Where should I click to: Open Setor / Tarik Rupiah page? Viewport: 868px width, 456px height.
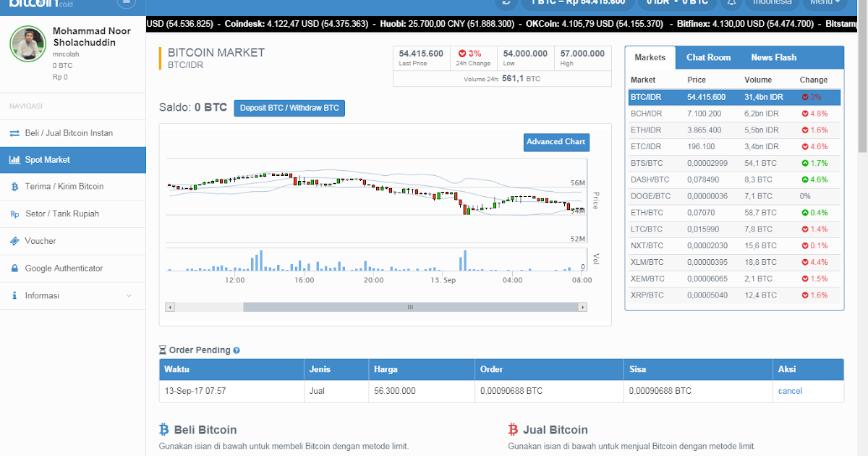pos(72,214)
